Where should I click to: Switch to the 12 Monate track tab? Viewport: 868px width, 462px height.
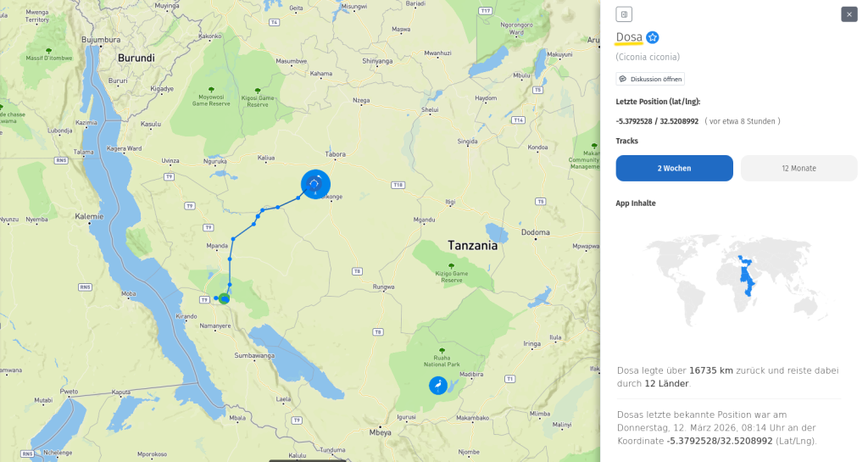tap(798, 168)
